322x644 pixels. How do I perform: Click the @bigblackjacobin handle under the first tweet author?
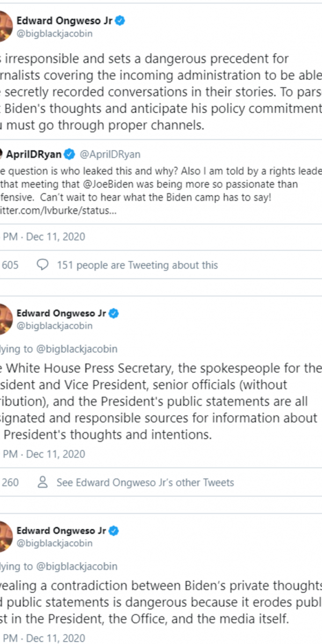54,33
